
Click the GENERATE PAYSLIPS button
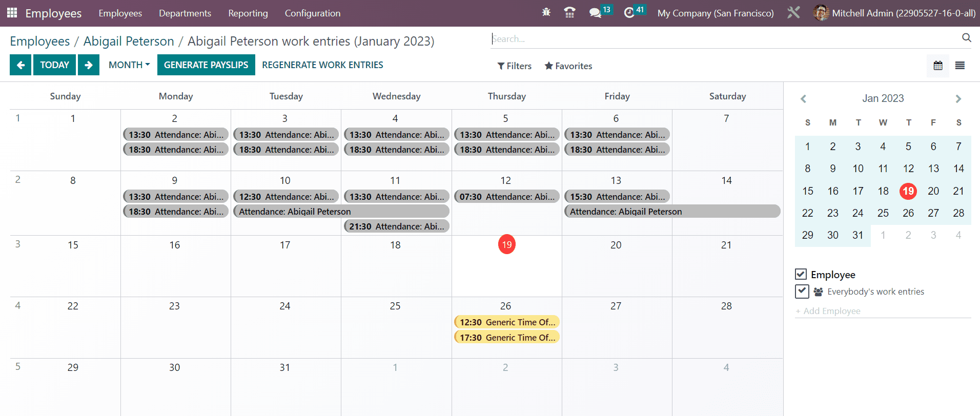click(x=206, y=65)
